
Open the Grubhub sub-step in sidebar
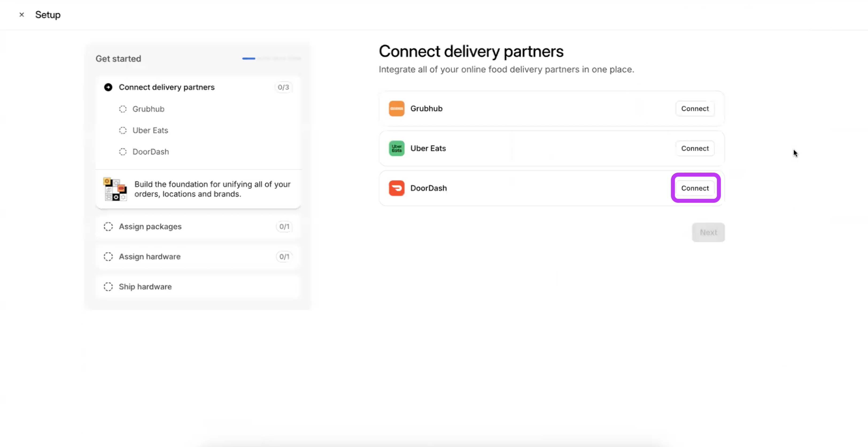(148, 109)
